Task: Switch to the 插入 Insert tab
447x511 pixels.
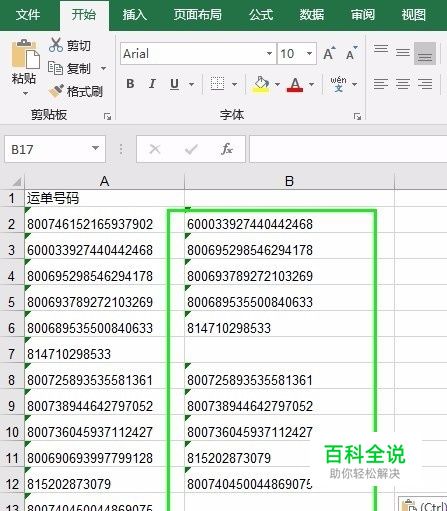Action: [x=134, y=15]
